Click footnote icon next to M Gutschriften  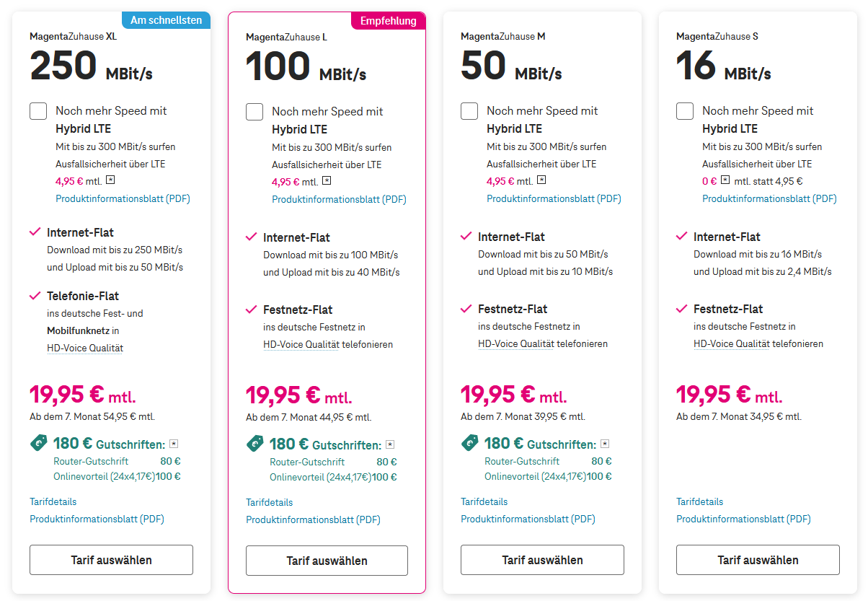(x=605, y=444)
